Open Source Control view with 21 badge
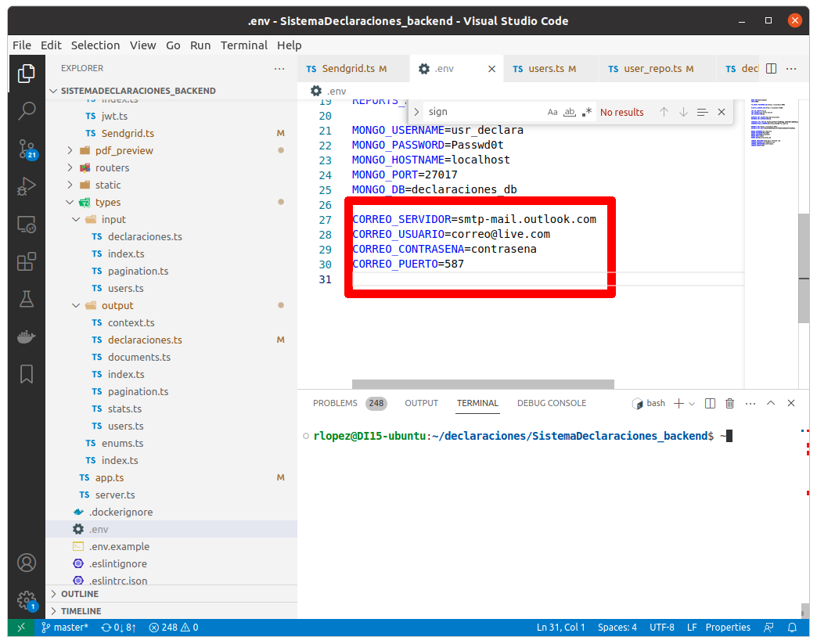Image resolution: width=817 pixels, height=644 pixels. [26, 149]
